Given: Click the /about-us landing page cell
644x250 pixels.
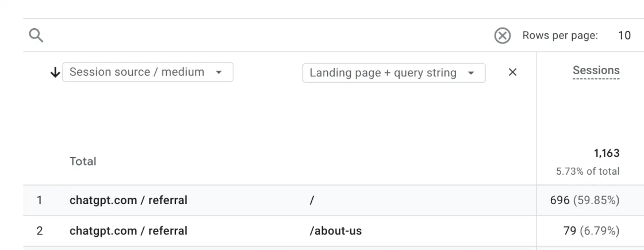Looking at the screenshot, I should click(335, 231).
